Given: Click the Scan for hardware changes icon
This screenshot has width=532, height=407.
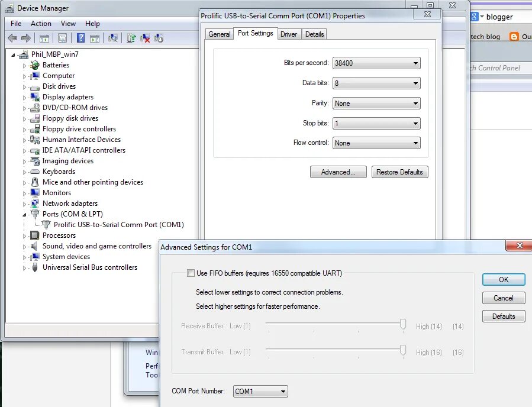Looking at the screenshot, I should point(113,38).
